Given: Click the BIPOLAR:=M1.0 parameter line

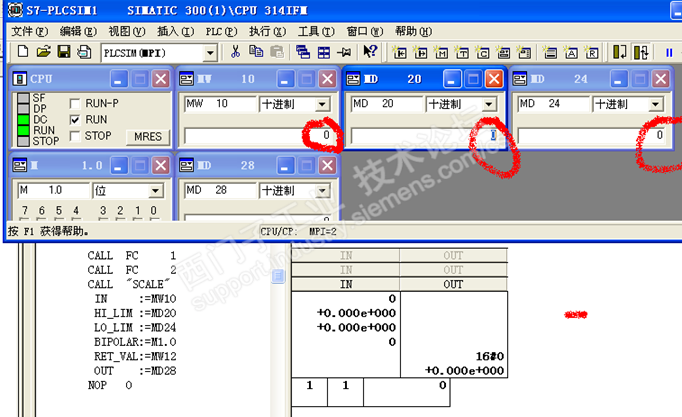Looking at the screenshot, I should 135,342.
